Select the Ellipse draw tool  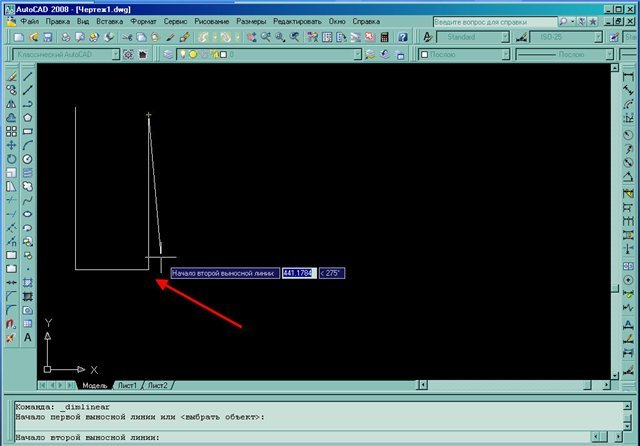(27, 214)
